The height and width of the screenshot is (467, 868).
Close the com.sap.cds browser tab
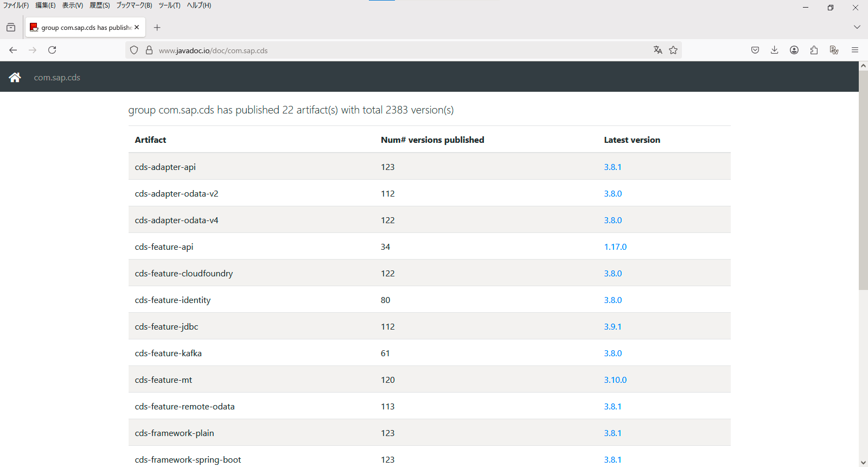click(x=137, y=27)
